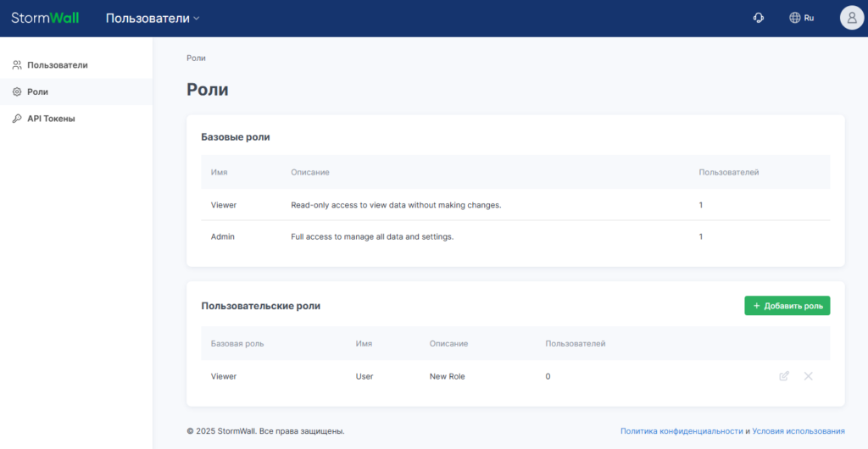Click the users icon in sidebar
The image size is (868, 449).
point(17,65)
